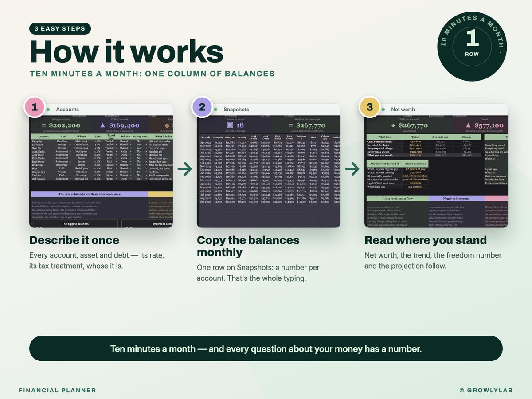Viewport: 532px width, 399px height.
Task: Click the '© GROWLYLAB' footer text
Action: pos(486,391)
